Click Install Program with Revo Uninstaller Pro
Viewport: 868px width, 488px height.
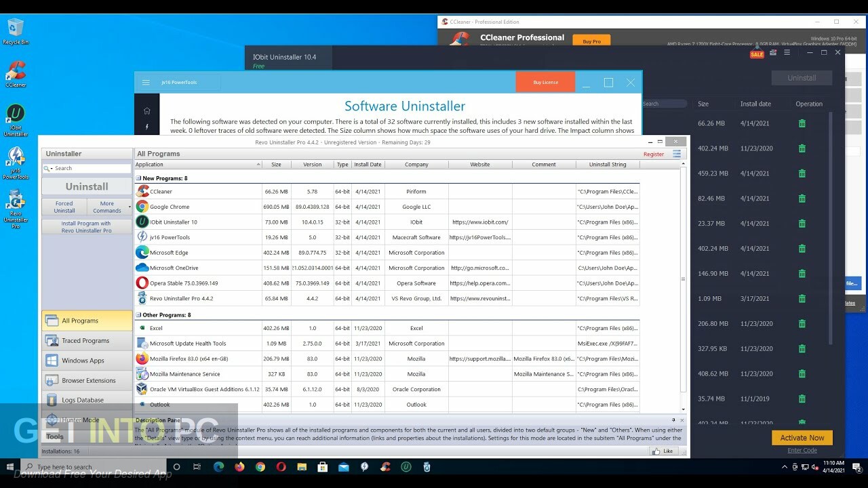pyautogui.click(x=87, y=227)
